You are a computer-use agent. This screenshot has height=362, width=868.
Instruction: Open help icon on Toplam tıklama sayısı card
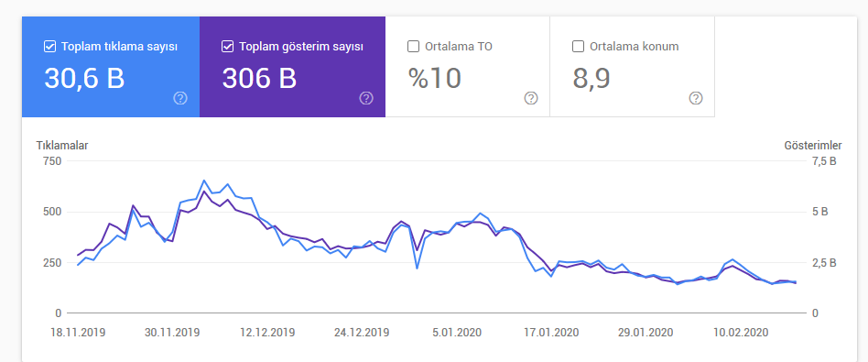(180, 99)
